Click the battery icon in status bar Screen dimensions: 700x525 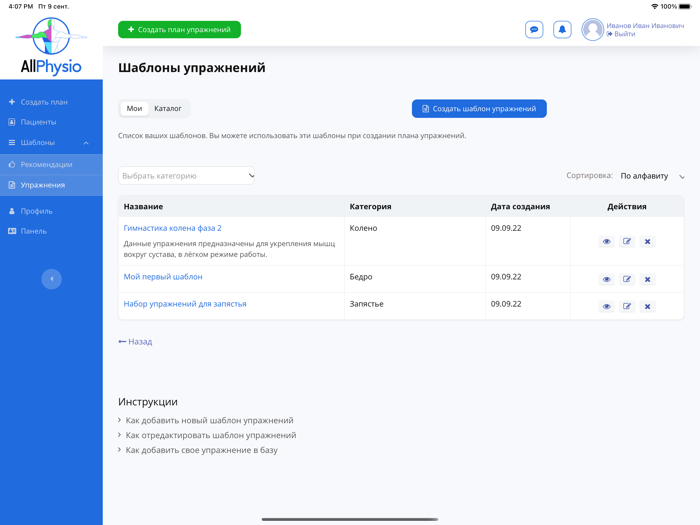pyautogui.click(x=685, y=6)
